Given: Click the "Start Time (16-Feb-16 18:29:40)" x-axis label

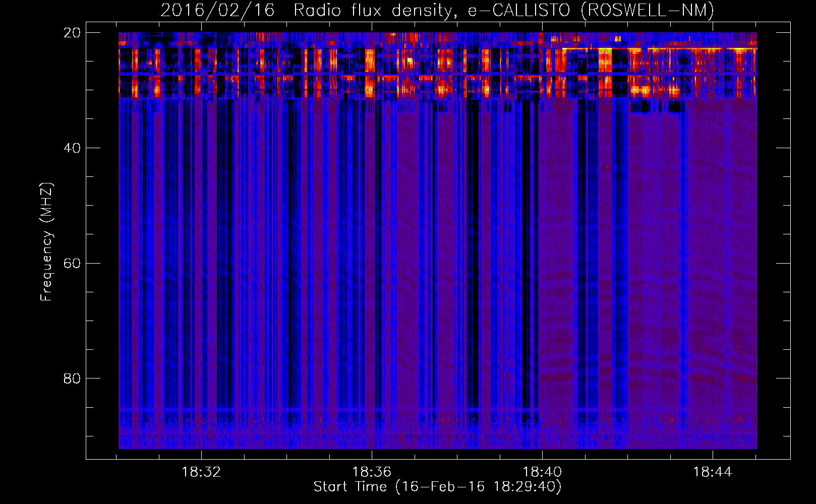Looking at the screenshot, I should coord(437,487).
